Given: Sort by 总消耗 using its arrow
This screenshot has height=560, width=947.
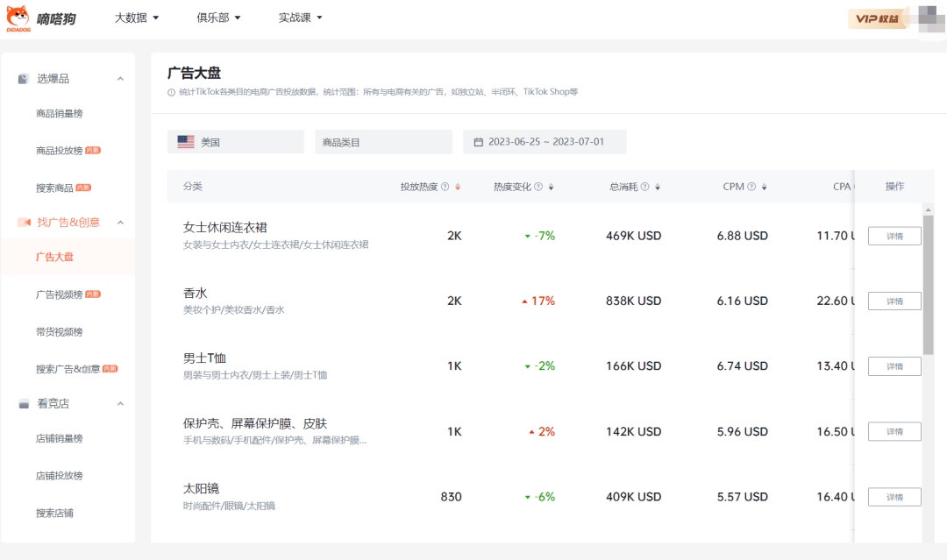Looking at the screenshot, I should [658, 187].
